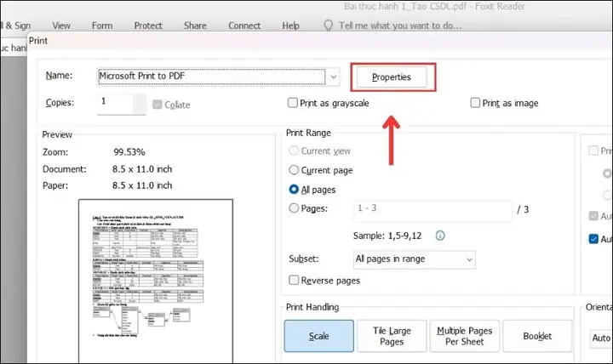613x364 pixels.
Task: Choose Tile Large Pages option
Action: coord(392,336)
